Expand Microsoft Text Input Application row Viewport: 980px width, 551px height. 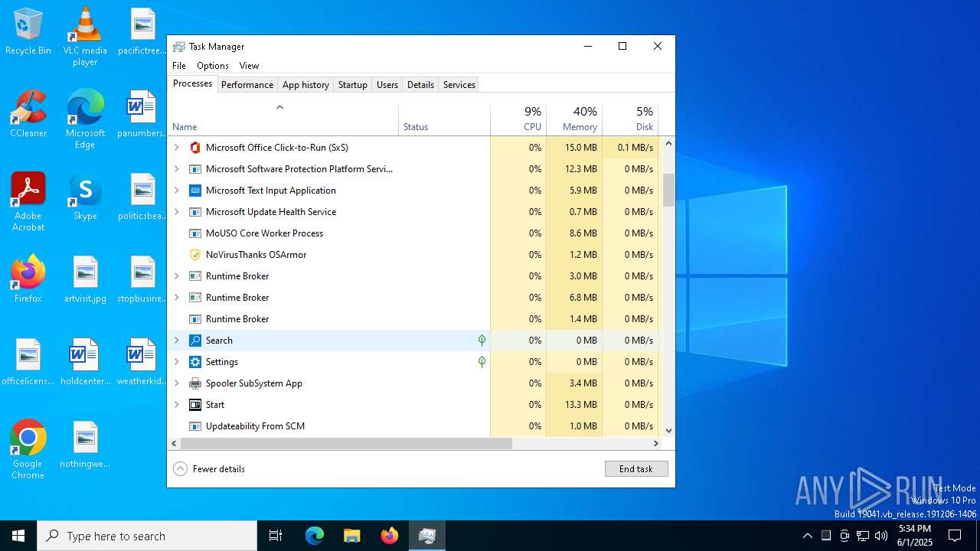(177, 191)
